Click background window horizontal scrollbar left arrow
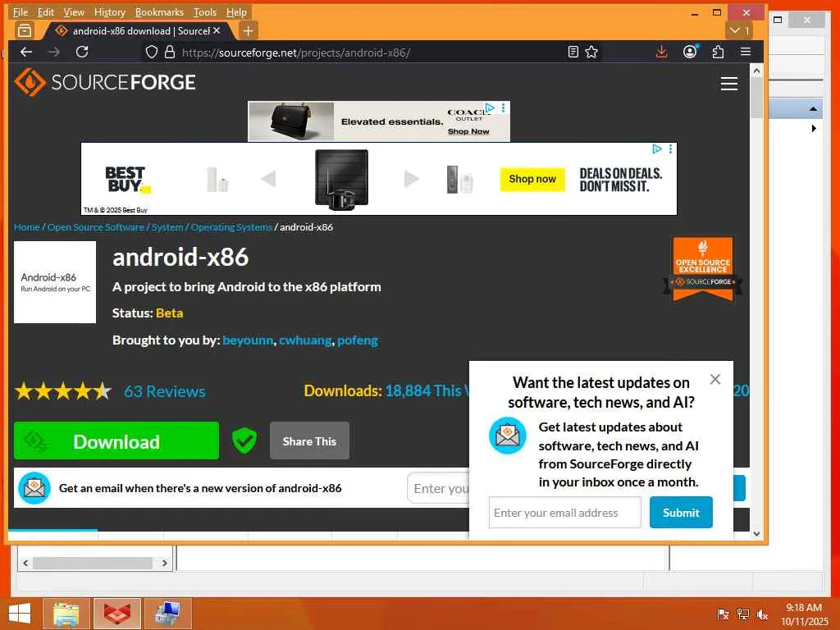Viewport: 840px width, 630px height. tap(25, 563)
